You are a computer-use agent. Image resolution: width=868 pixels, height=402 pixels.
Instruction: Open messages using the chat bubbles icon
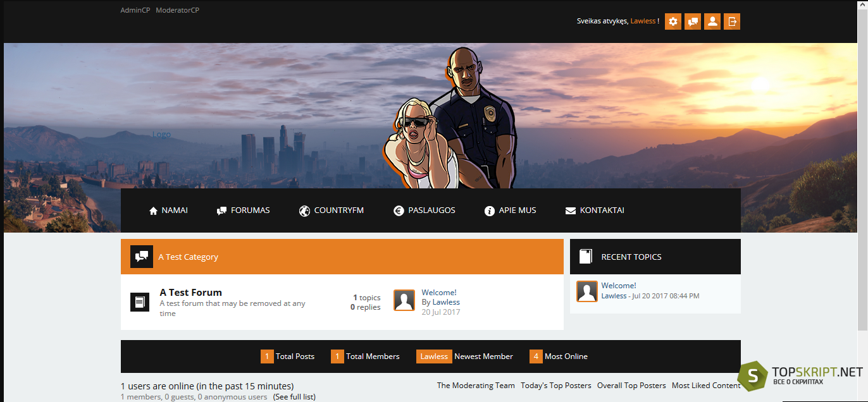[693, 21]
